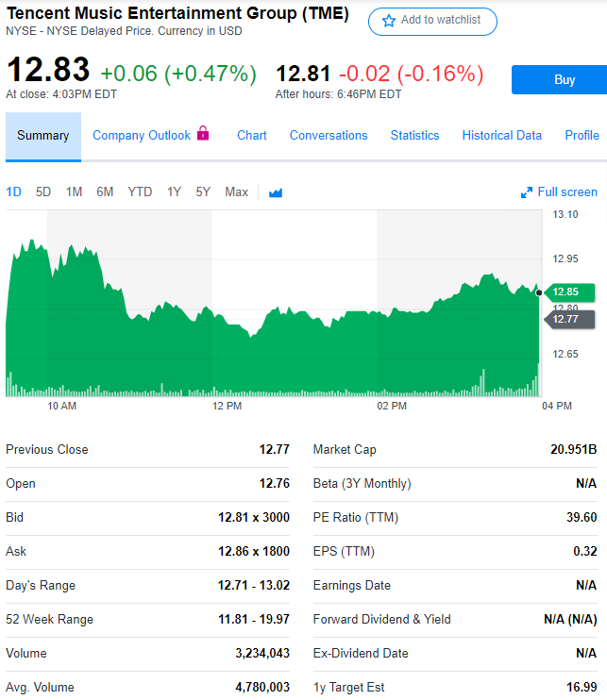The height and width of the screenshot is (700, 607).
Task: Add TME to watchlist
Action: click(432, 21)
